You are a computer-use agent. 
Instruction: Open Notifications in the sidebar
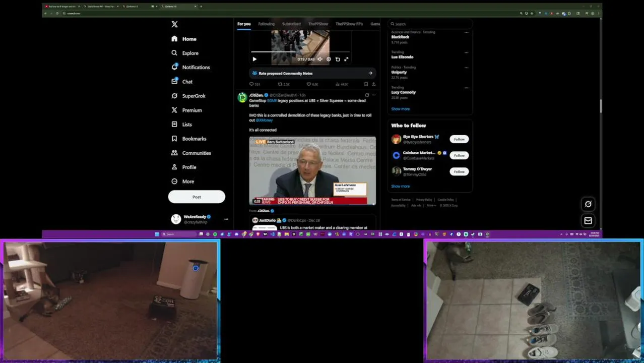[190, 67]
